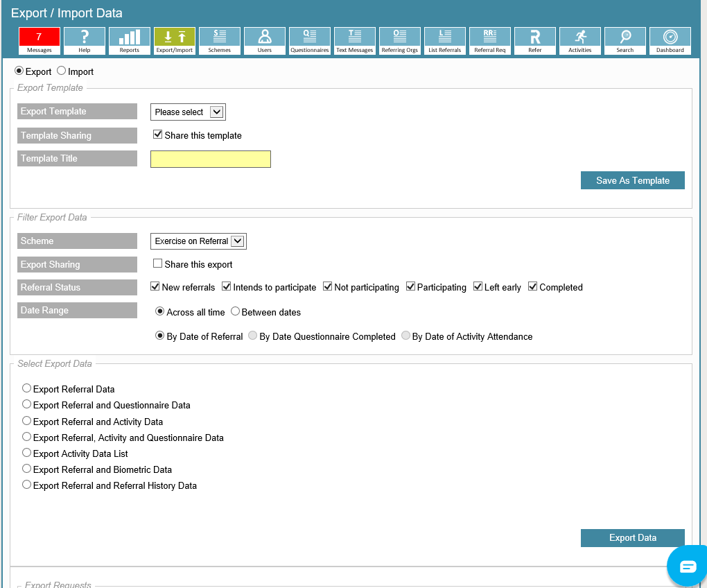Open the Text Messages section
This screenshot has width=707, height=588.
click(355, 41)
